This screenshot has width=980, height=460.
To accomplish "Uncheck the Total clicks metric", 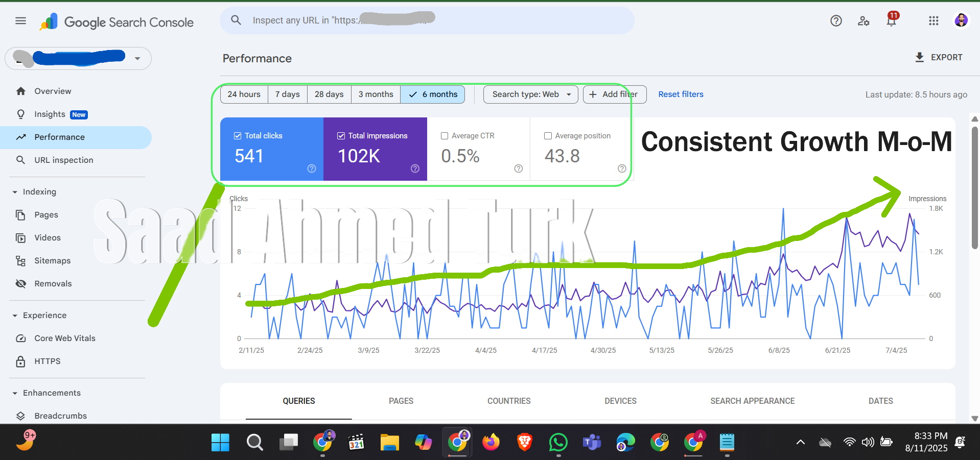I will pyautogui.click(x=238, y=136).
